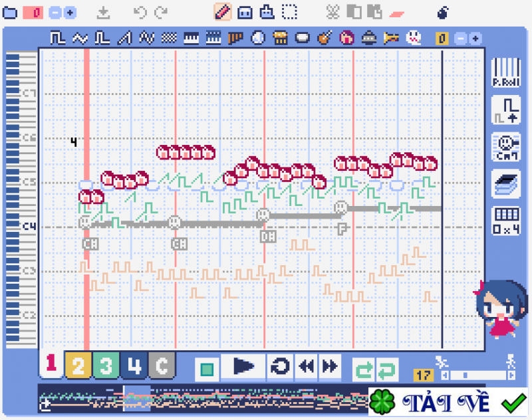The width and height of the screenshot is (532, 420).
Task: Select the pencil draw tool
Action: point(223,13)
